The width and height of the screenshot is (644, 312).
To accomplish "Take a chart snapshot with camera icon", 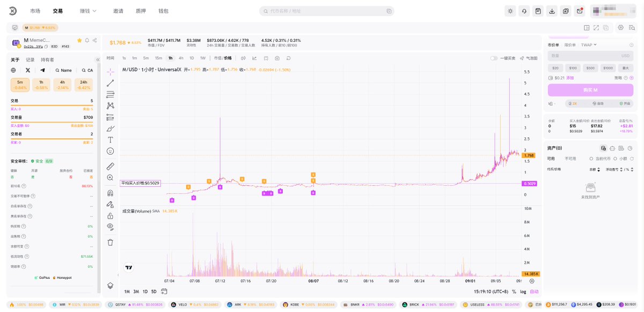I will tap(277, 58).
